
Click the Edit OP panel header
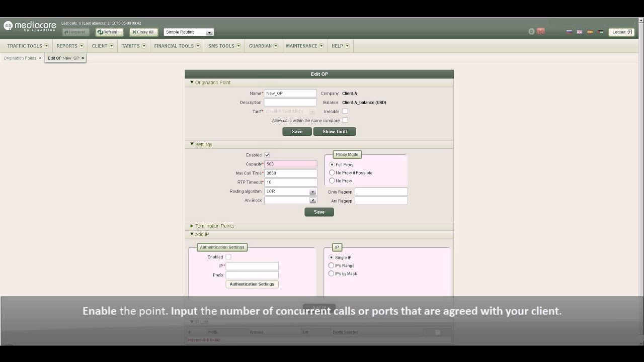(x=319, y=74)
